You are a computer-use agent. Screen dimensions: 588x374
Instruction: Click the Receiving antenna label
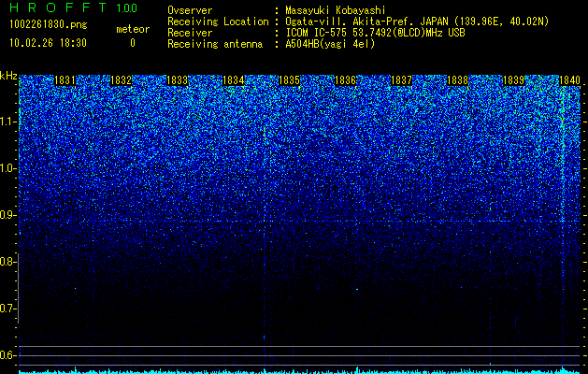[x=215, y=44]
